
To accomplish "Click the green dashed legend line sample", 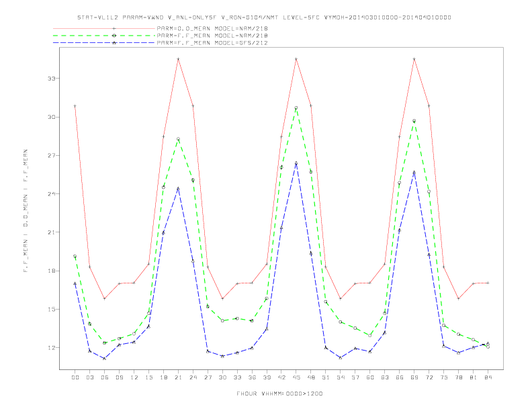I will [104, 36].
